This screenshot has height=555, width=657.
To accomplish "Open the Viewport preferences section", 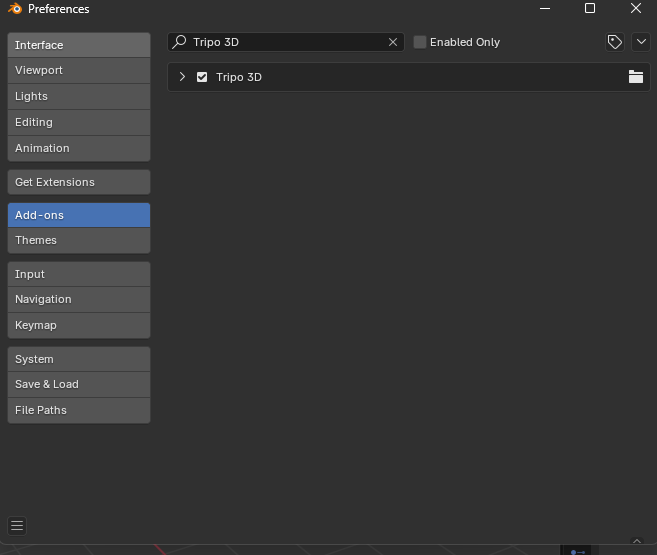I will [79, 70].
